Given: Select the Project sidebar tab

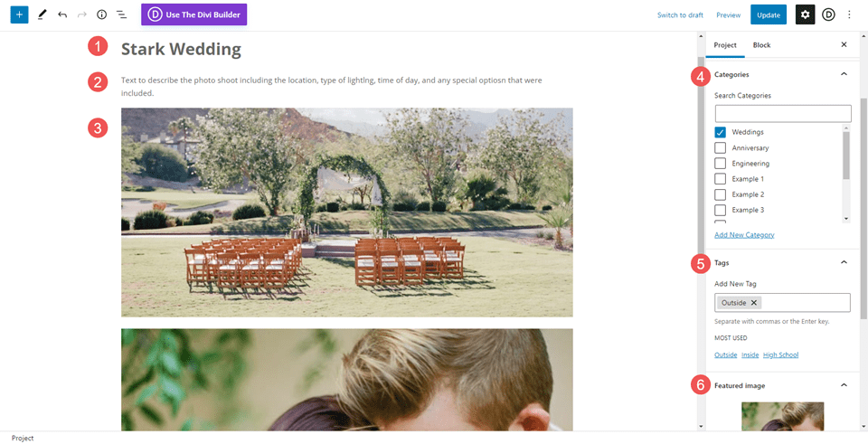Looking at the screenshot, I should 725,44.
